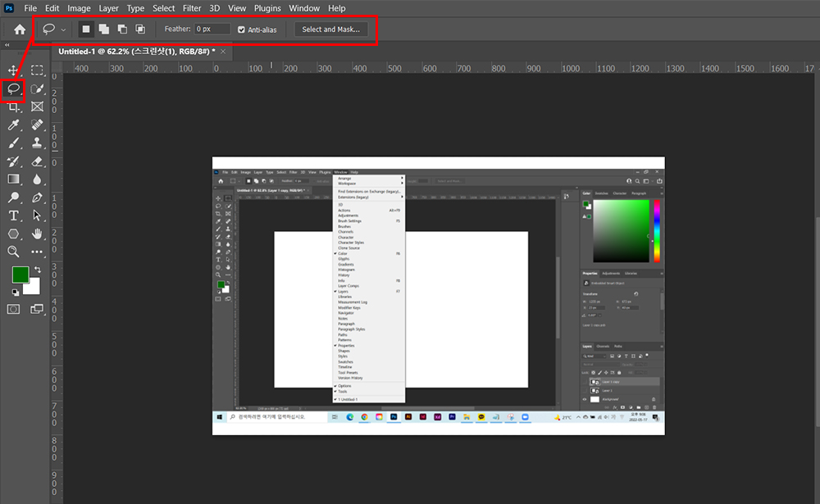Open the Type menu

click(135, 8)
